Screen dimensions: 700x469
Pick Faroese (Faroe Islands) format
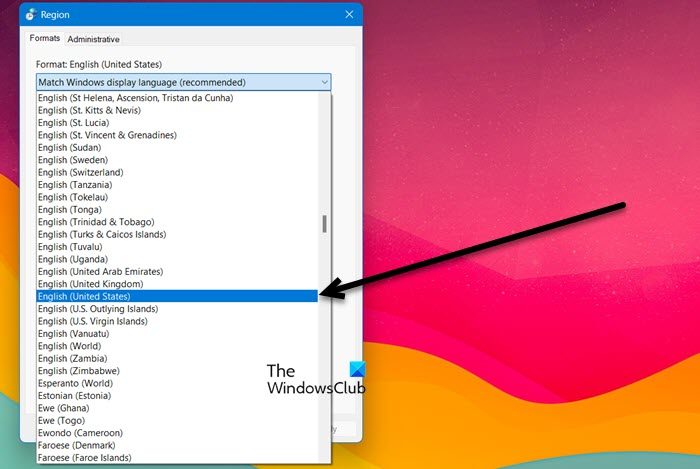tap(177, 458)
